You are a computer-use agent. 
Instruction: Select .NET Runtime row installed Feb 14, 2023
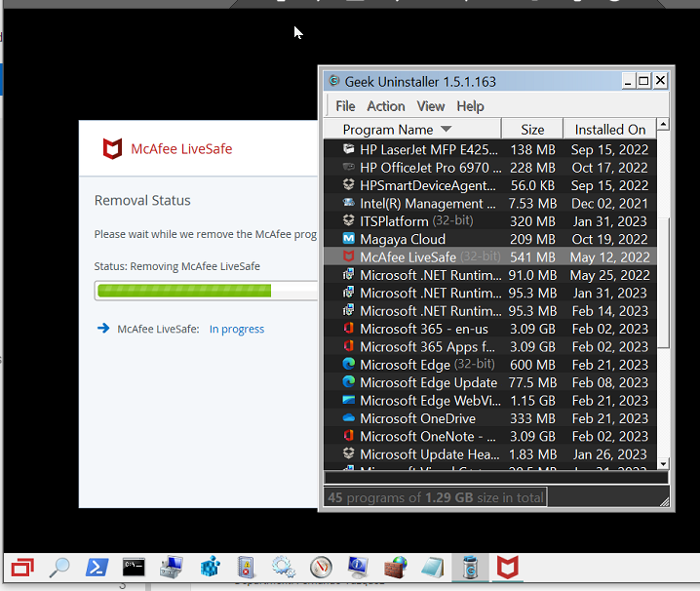490,310
